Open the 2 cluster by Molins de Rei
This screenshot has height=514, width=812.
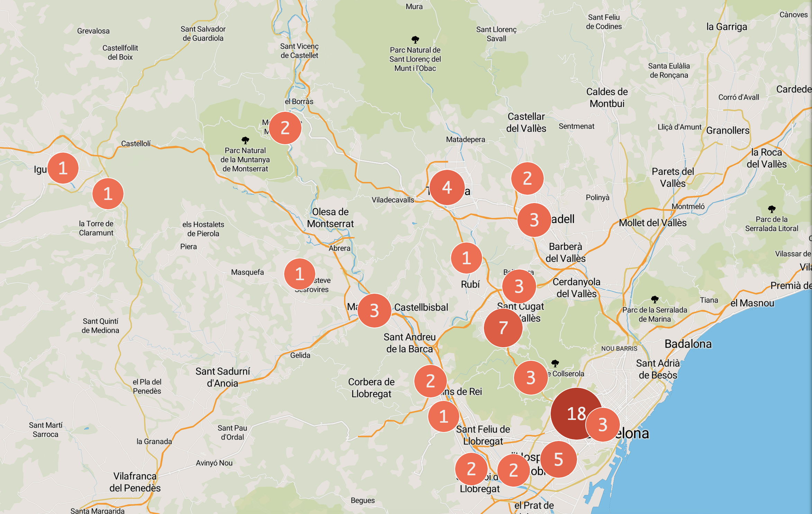(x=430, y=381)
